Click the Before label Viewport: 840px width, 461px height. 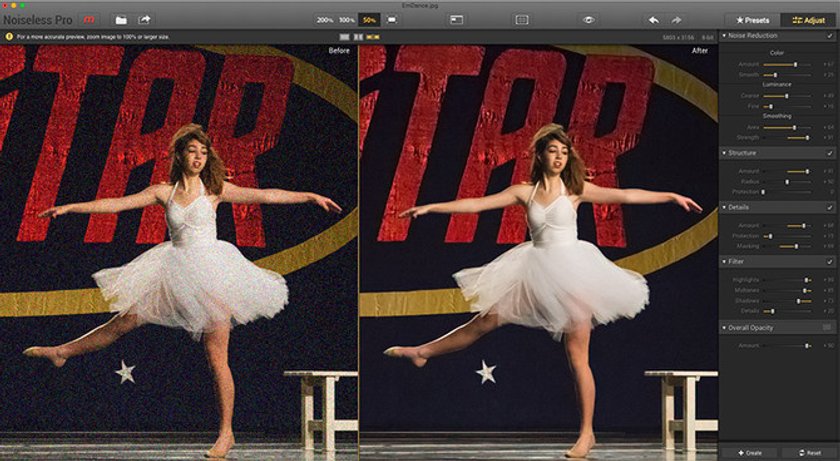point(339,51)
